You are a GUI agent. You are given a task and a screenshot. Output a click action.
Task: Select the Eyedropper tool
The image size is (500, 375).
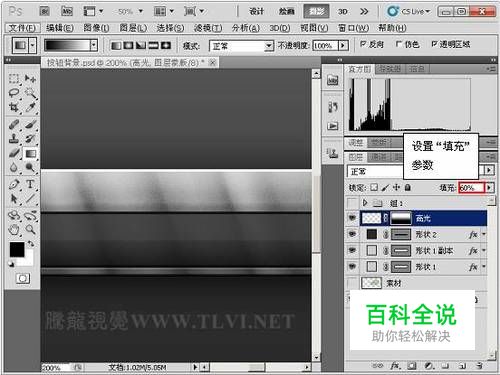(x=30, y=107)
